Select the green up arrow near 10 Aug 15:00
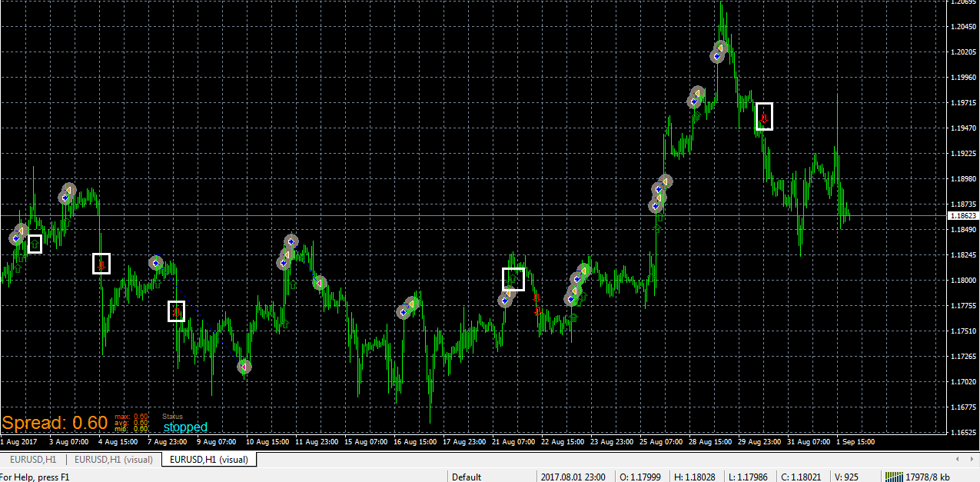The width and height of the screenshot is (980, 482). [284, 324]
